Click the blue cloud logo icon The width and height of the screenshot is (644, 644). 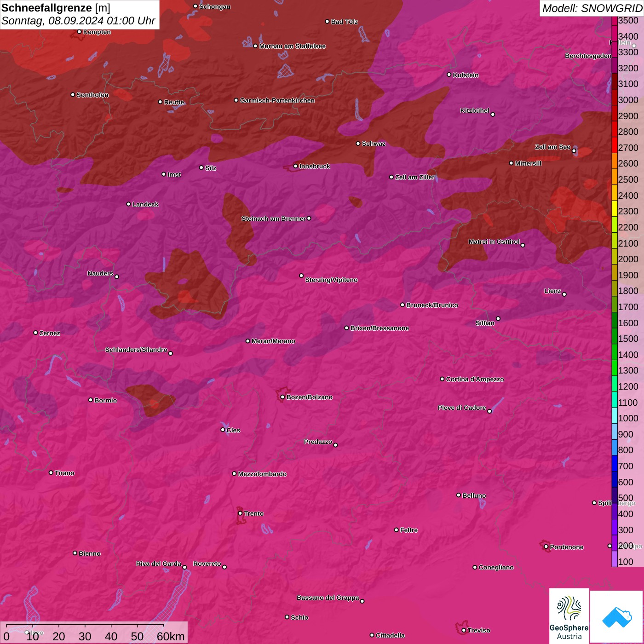[616, 616]
